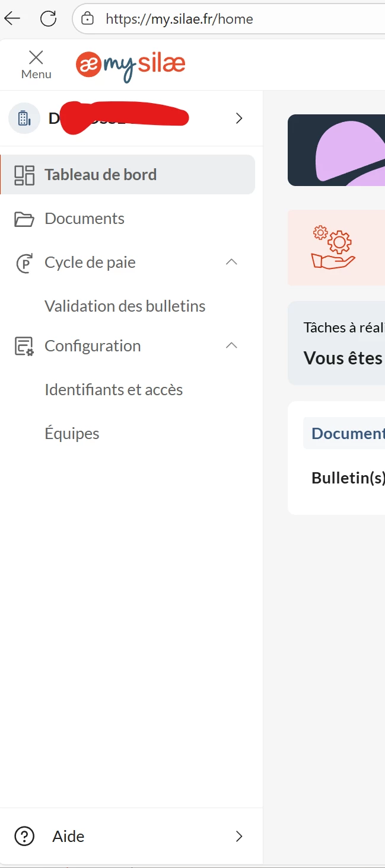Screen dimensions: 385x868
Task: Collapse the Cycle de paie section
Action: tap(232, 262)
